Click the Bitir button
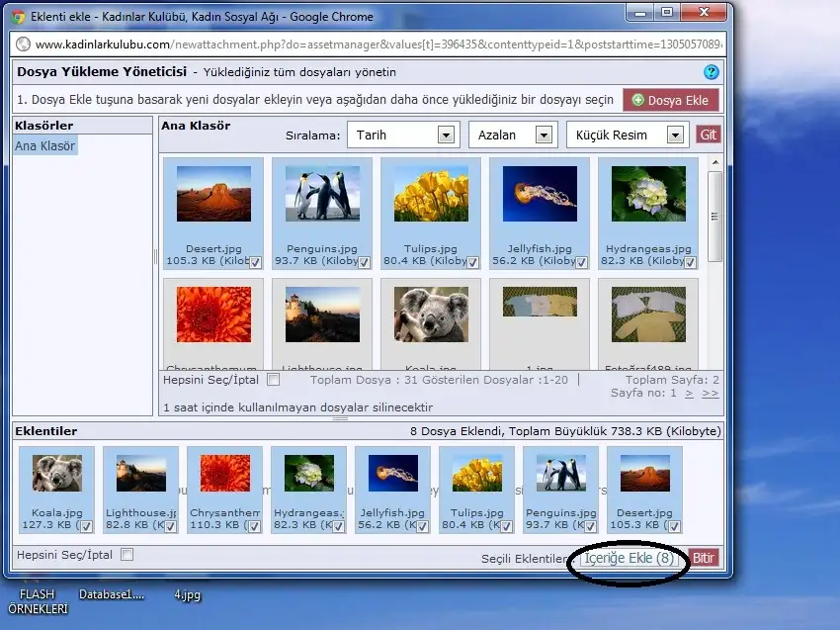This screenshot has height=630, width=840. [x=703, y=558]
